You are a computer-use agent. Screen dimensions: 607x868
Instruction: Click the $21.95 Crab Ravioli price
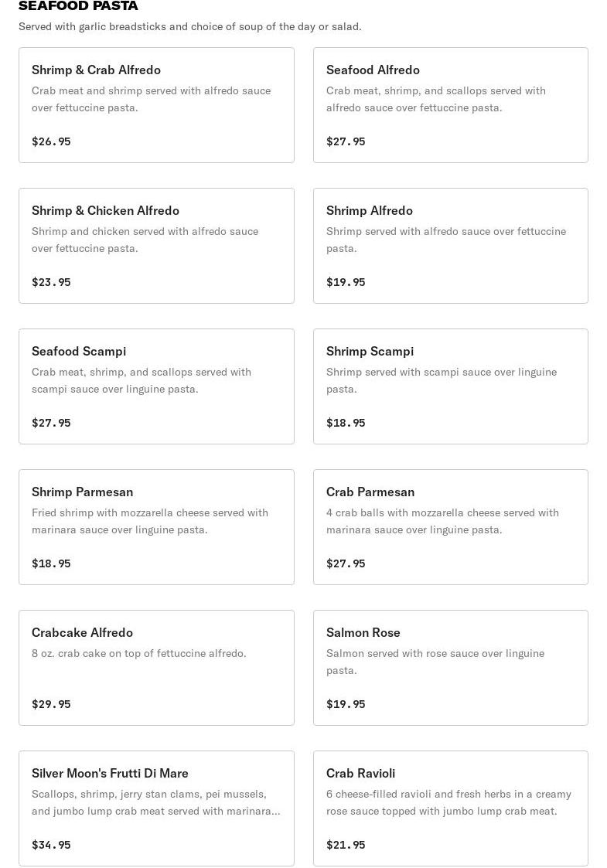coord(346,845)
